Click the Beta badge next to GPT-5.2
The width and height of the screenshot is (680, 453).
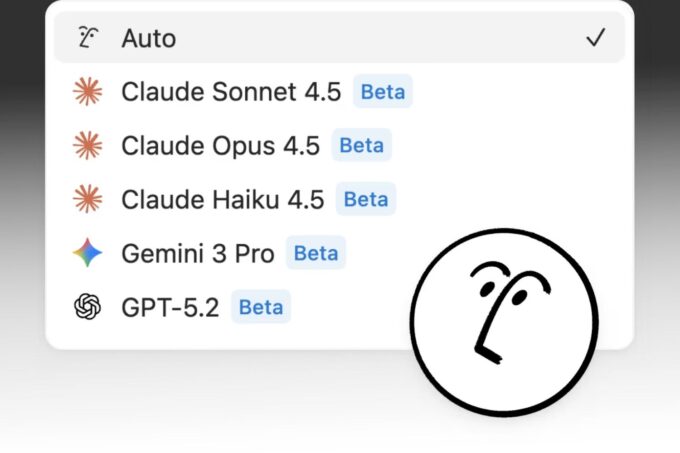[x=260, y=306]
